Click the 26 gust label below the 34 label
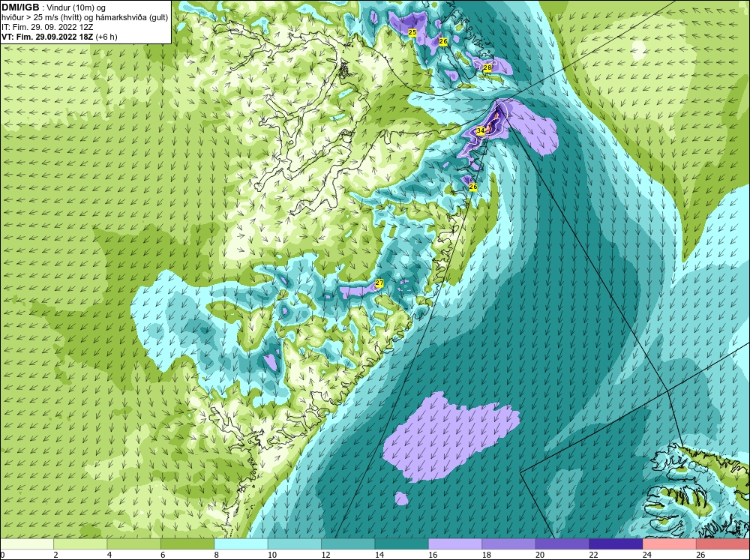This screenshot has width=750, height=560. tap(473, 187)
